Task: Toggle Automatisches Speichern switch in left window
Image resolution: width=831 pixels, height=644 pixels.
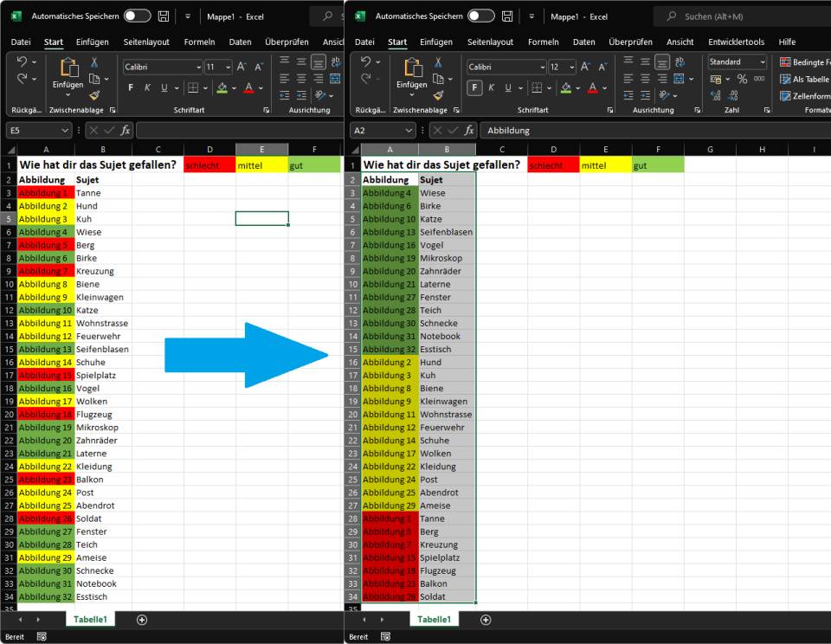Action: [x=138, y=16]
